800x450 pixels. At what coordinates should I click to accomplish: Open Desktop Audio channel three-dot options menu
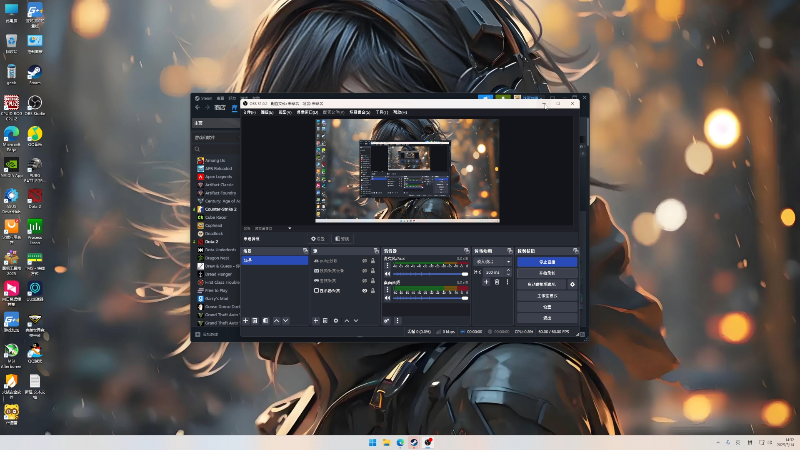click(x=387, y=290)
